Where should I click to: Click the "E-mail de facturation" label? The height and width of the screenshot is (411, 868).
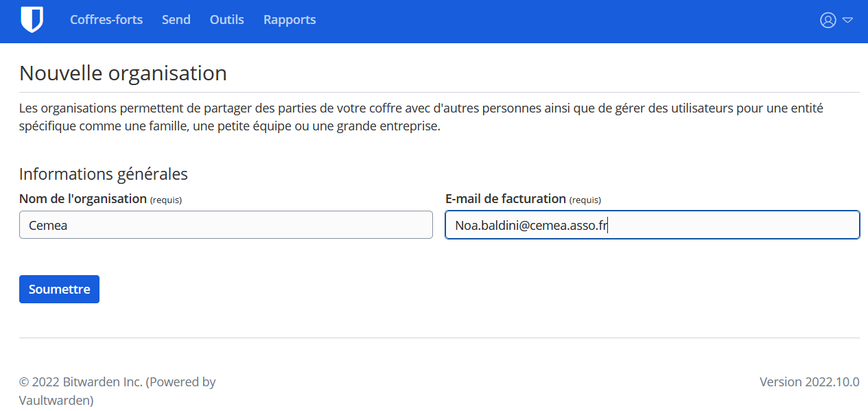[506, 198]
